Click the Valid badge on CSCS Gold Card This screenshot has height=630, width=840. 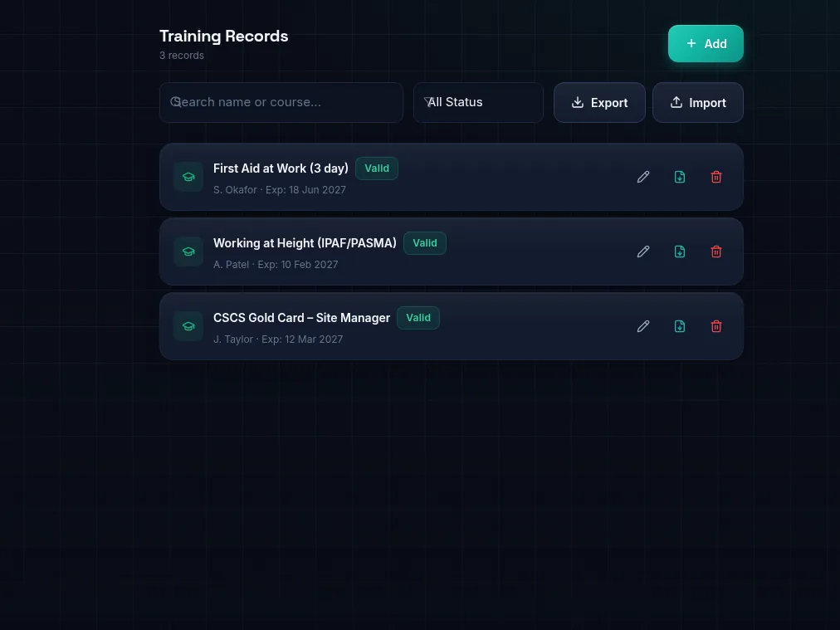click(x=418, y=318)
